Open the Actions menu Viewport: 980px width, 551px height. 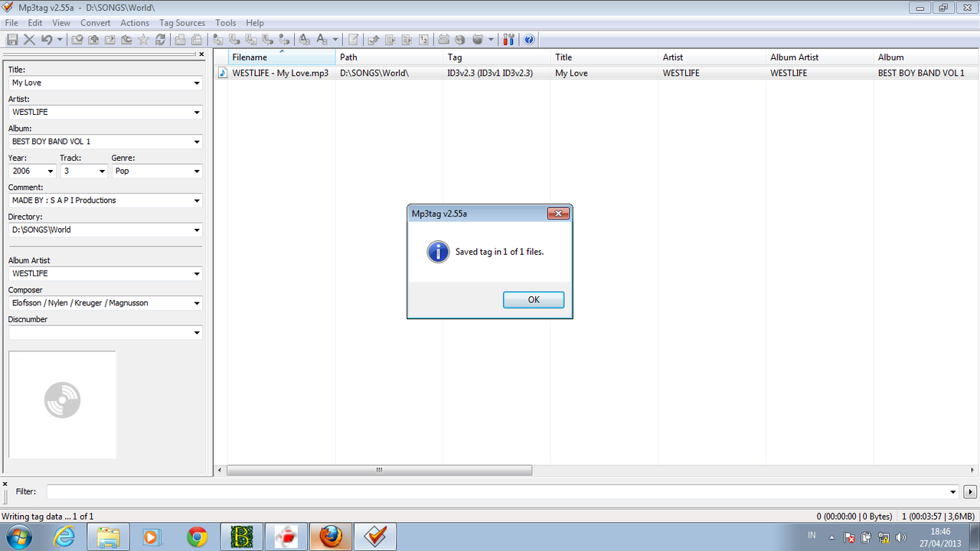(135, 23)
